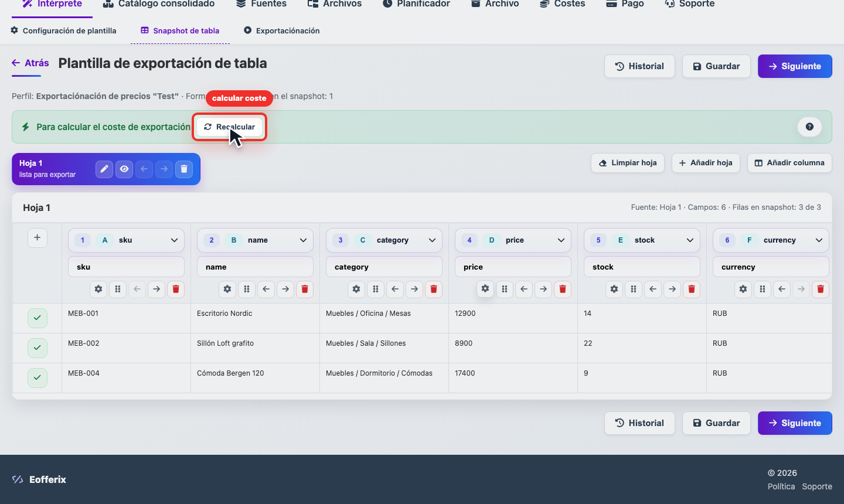Delete Hoja 1 with the trash icon
844x504 pixels.
point(184,169)
